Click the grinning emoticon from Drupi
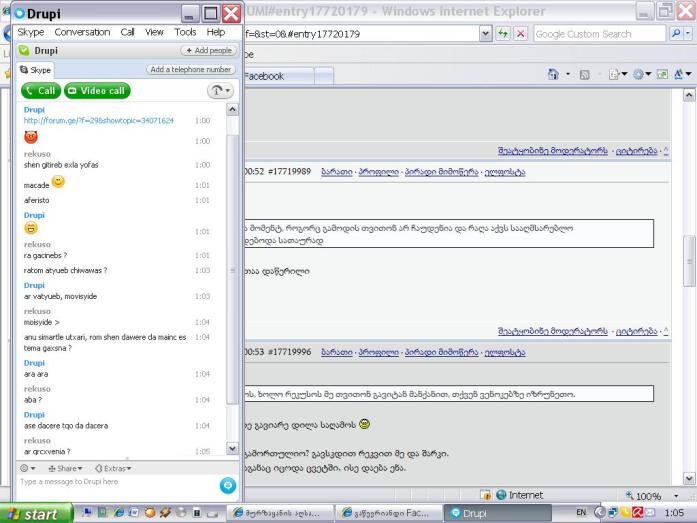The image size is (697, 523). [x=31, y=228]
